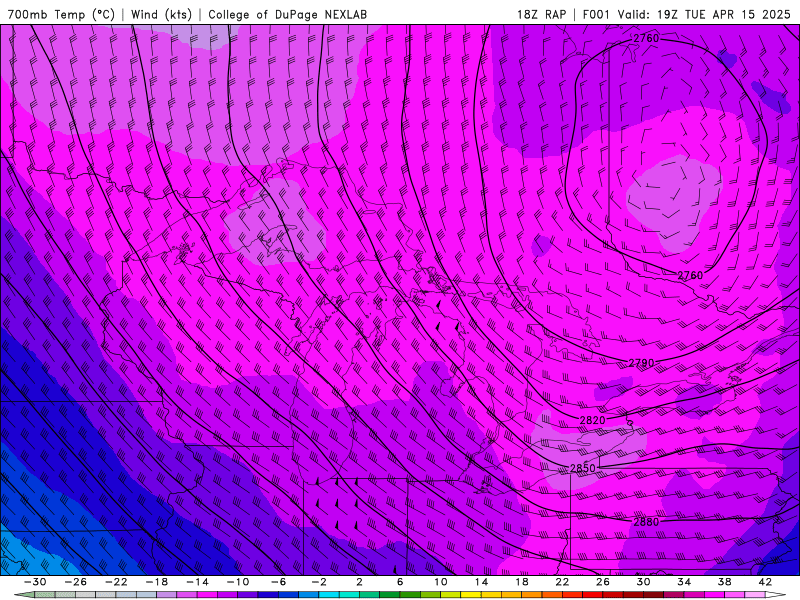Click the bright cyan segment of the temperature colorbar

tap(329, 595)
